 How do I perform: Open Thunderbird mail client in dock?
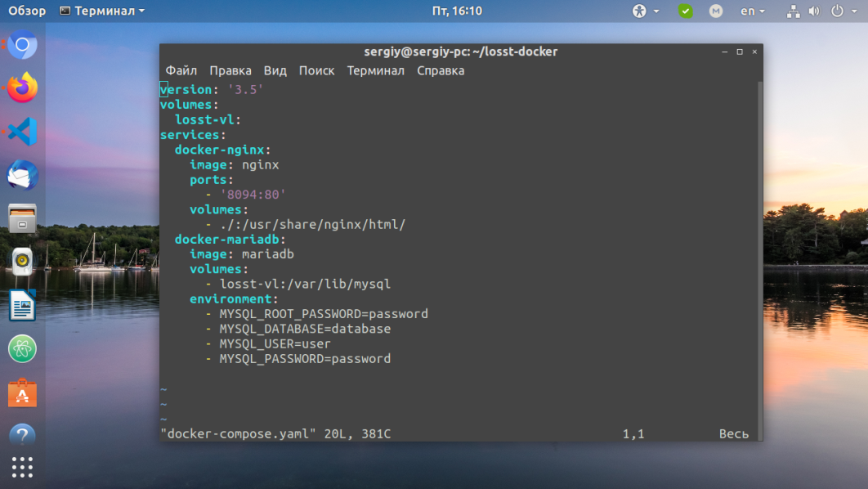click(23, 175)
